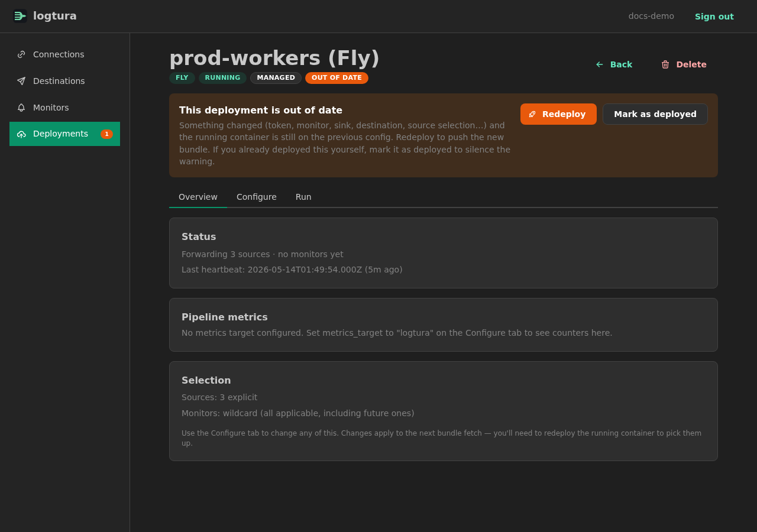Open the Connections sidebar item
Image resolution: width=757 pixels, height=532 pixels.
coord(64,54)
